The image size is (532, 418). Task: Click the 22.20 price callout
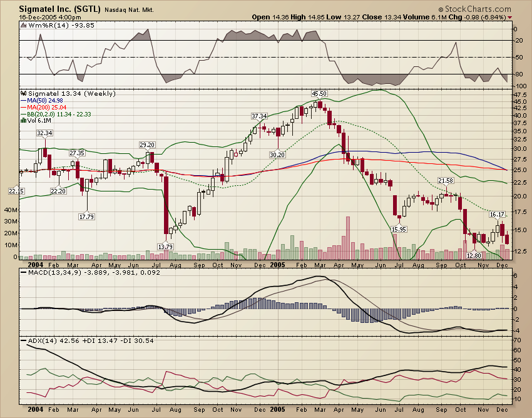(58, 191)
